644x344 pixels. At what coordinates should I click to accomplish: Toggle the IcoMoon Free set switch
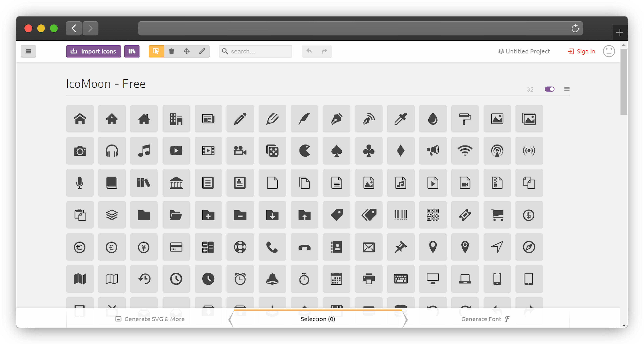pos(550,89)
